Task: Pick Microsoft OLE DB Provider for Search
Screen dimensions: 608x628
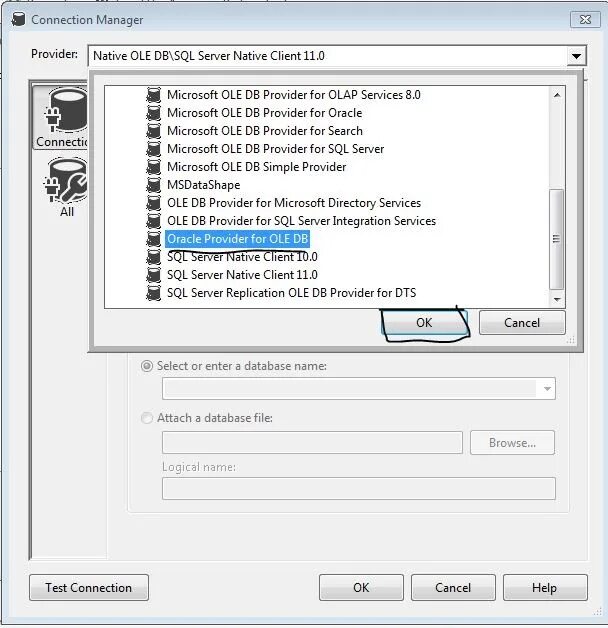Action: tap(265, 131)
